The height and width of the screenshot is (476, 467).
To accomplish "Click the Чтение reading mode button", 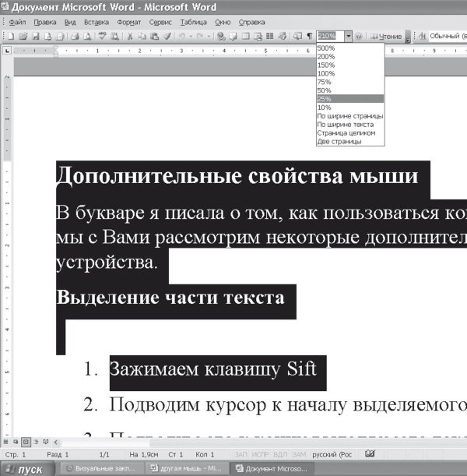I will [386, 37].
